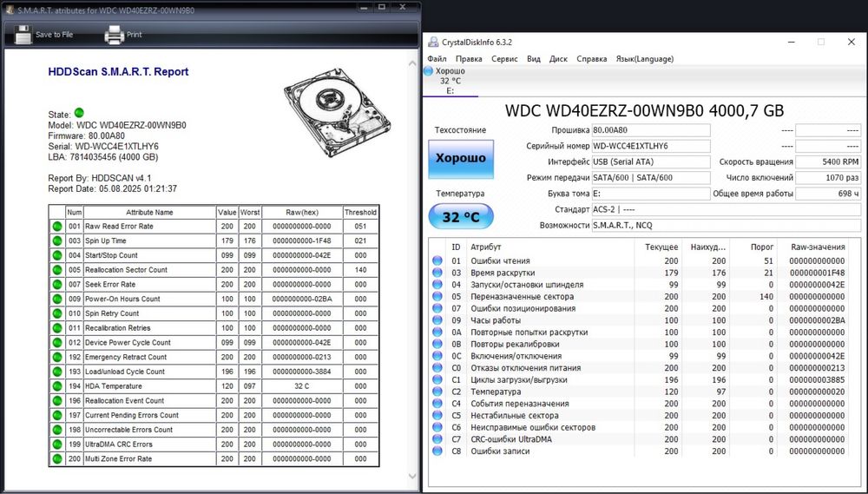Screen dimensions: 868x494
Task: Click green status dot for Raw Read Error Rate
Action: [57, 226]
